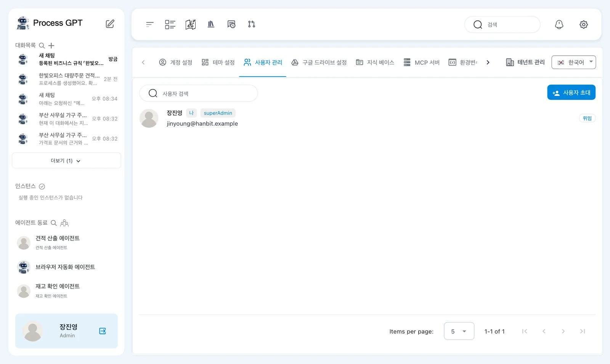The width and height of the screenshot is (610, 364).
Task: Open the 지식 베이스 tab
Action: click(375, 62)
